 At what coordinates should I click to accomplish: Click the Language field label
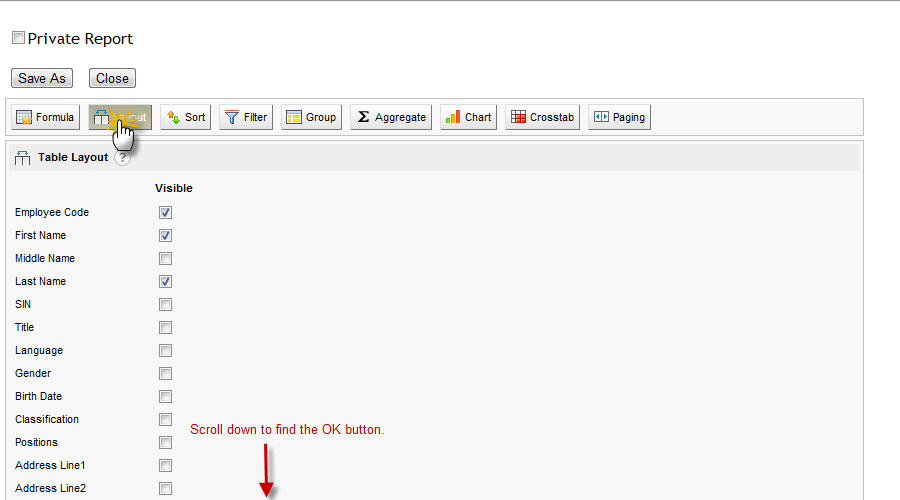click(39, 350)
